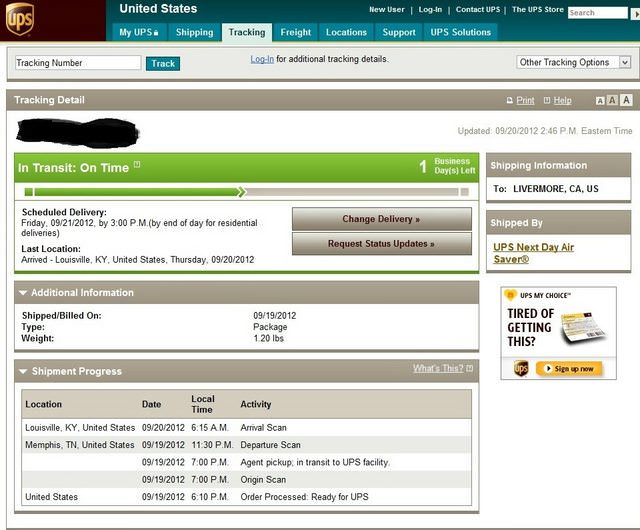Click the UPS My Choice heart icon
This screenshot has height=530, width=640.
click(x=510, y=294)
